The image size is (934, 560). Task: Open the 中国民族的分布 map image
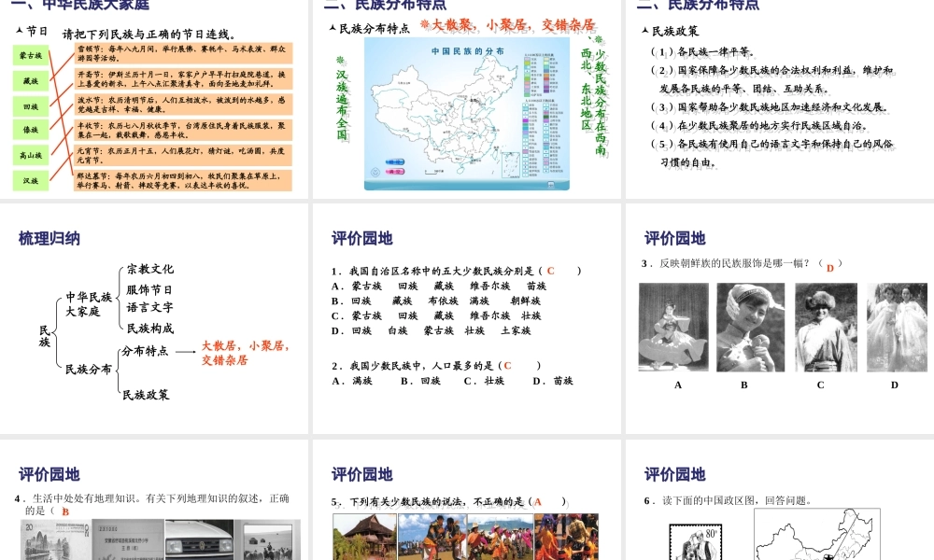pyautogui.click(x=467, y=114)
